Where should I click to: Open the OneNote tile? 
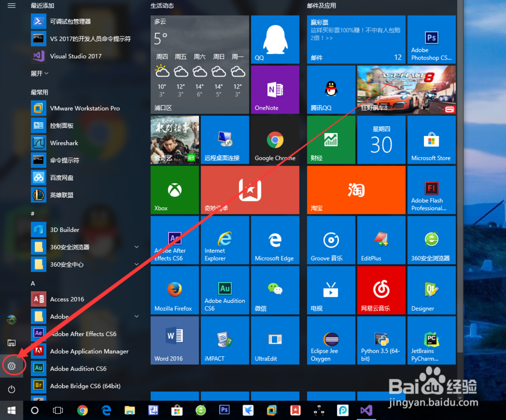click(275, 89)
